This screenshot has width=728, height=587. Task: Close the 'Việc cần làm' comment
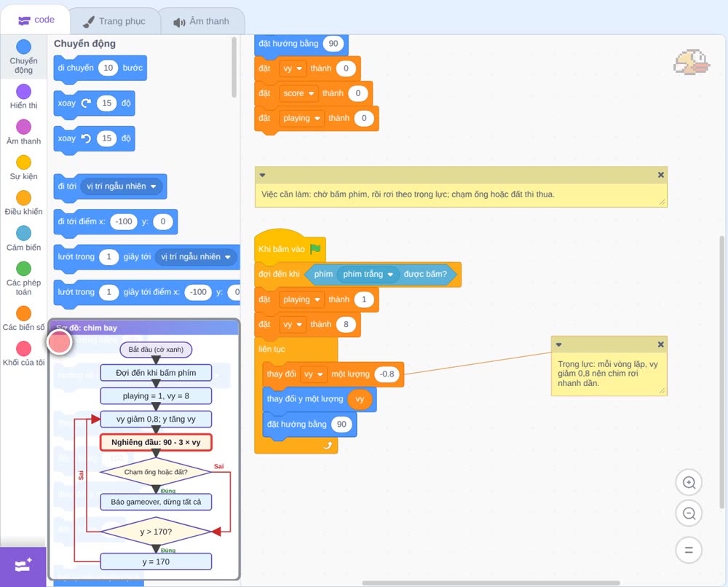[x=661, y=175]
